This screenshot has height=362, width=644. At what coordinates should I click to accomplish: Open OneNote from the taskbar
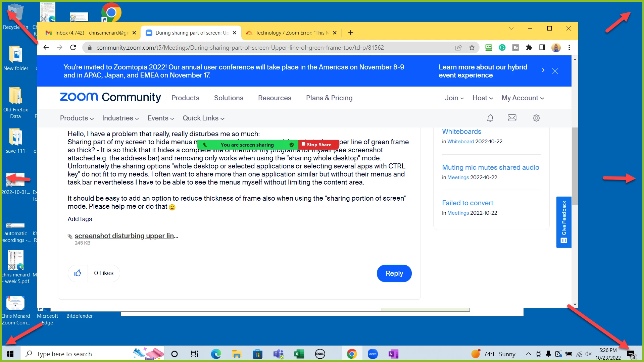click(x=393, y=354)
